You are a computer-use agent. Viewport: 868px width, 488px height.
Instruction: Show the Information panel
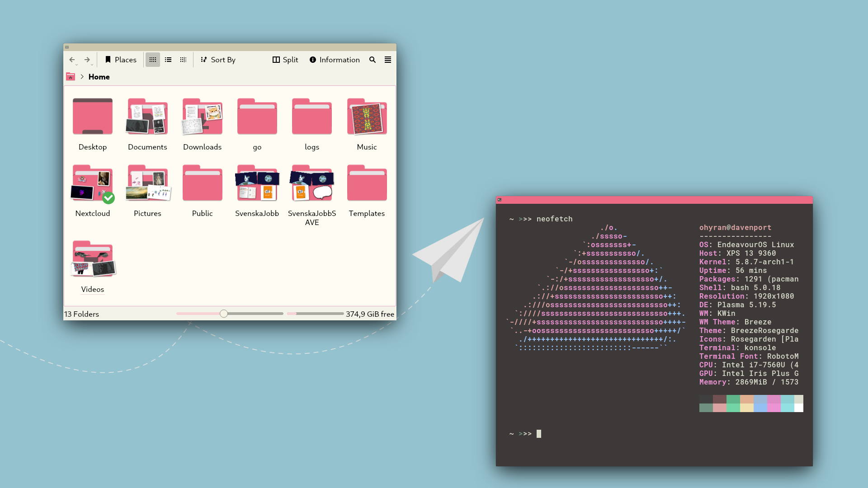(x=335, y=59)
